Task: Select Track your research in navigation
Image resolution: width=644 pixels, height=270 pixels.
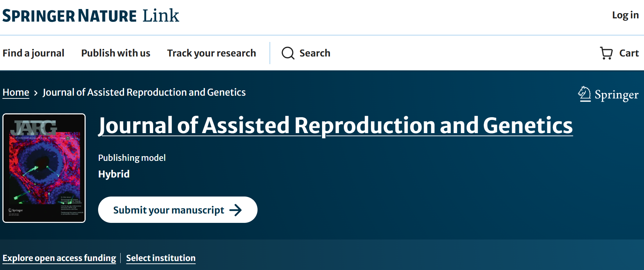Action: point(211,53)
